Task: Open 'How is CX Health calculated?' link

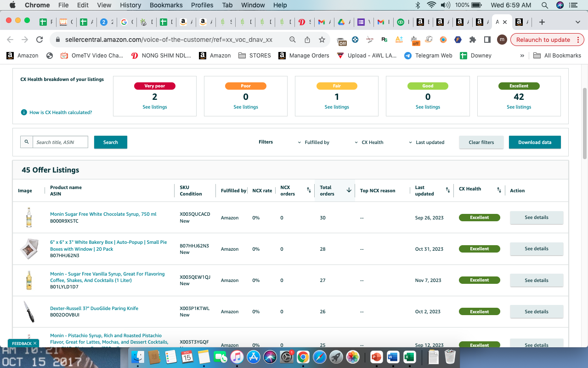Action: point(61,113)
